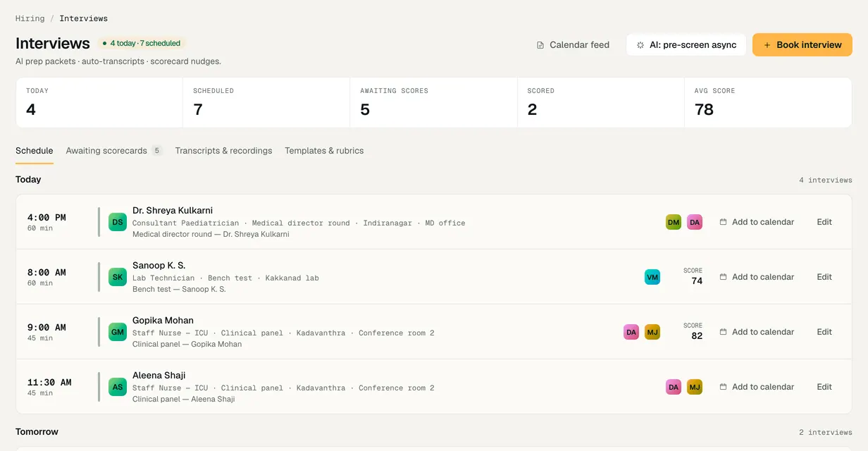868x451 pixels.
Task: Open Transcripts & recordings tab
Action: coord(223,151)
